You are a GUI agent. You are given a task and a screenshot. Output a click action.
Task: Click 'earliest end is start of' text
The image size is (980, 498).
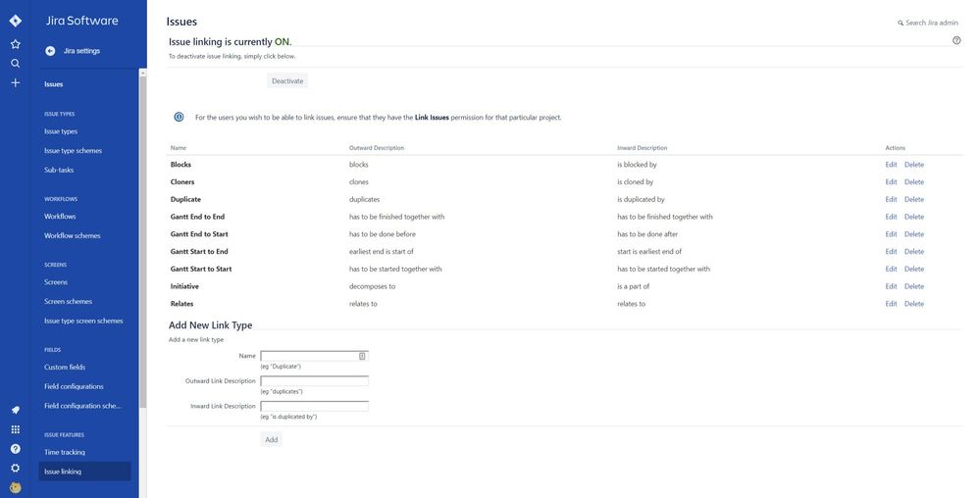click(x=382, y=252)
